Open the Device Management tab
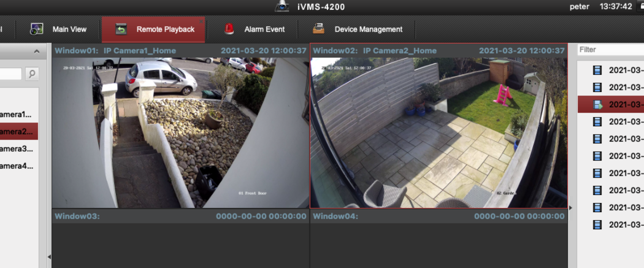644x268 pixels. coord(368,29)
